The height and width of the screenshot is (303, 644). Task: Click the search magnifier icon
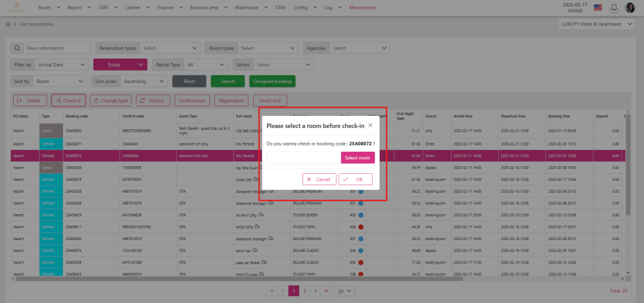[17, 48]
